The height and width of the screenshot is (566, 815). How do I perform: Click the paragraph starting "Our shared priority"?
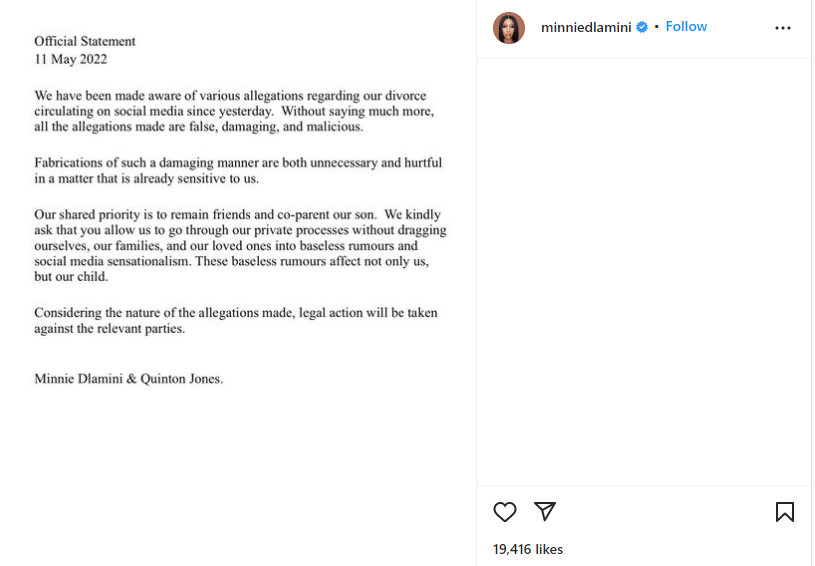click(240, 245)
